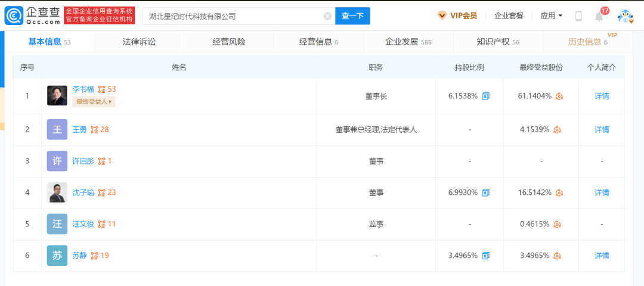Clear the search box with the X icon
Screen dimensions: 644x286
pos(327,17)
